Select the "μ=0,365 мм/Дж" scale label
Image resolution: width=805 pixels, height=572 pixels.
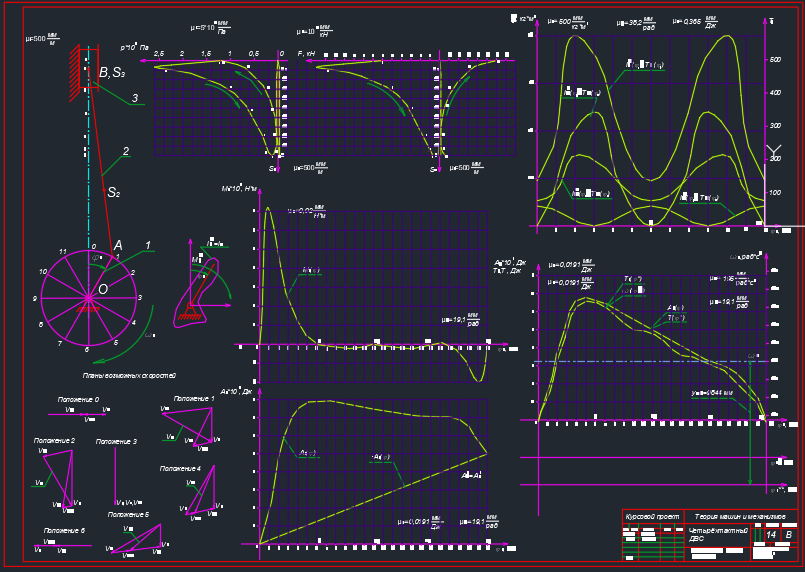[695, 23]
